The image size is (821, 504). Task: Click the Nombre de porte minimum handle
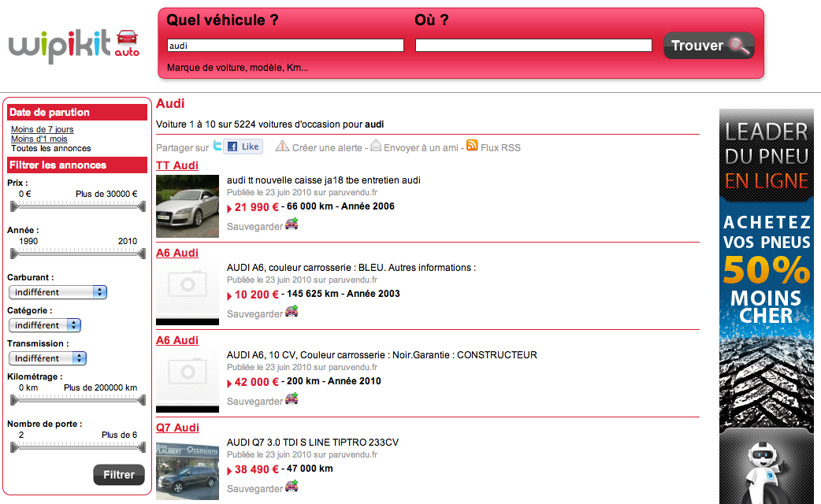coord(14,447)
